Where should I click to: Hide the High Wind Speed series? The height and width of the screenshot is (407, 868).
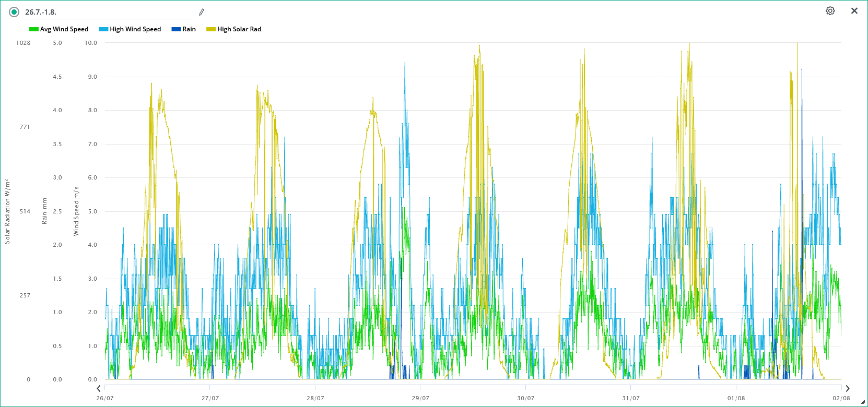(130, 29)
